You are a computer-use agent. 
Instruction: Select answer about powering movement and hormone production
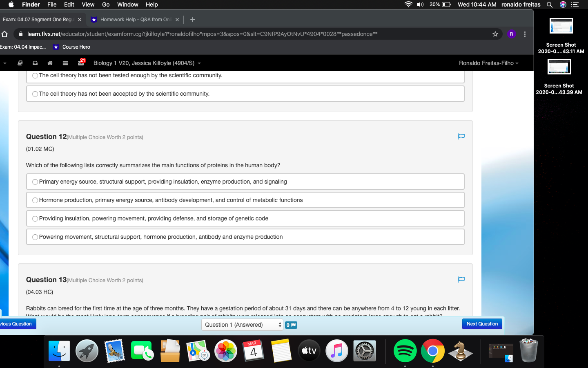pos(35,237)
